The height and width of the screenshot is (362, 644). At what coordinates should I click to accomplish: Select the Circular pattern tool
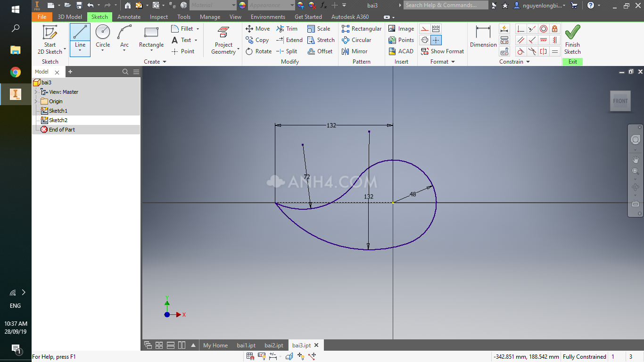(x=356, y=40)
